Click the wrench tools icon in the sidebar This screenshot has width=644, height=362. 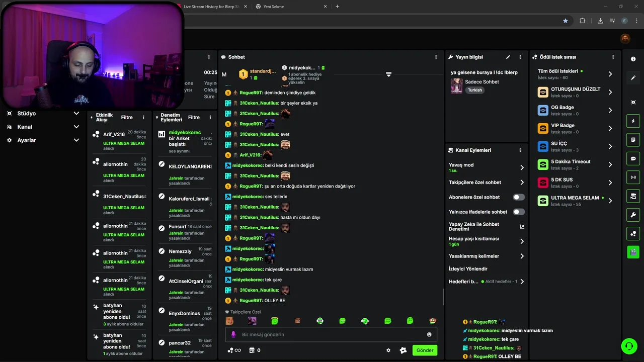(x=633, y=215)
